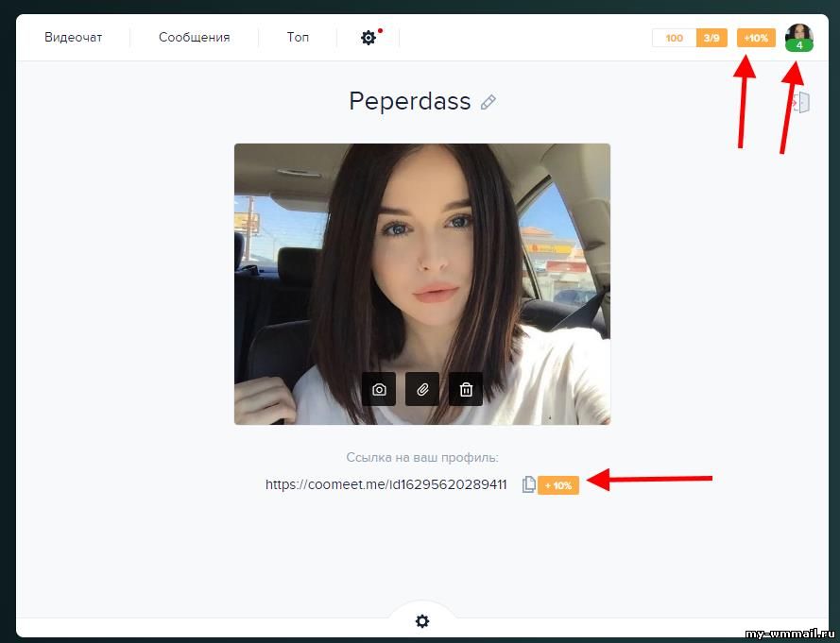Image resolution: width=840 pixels, height=643 pixels.
Task: Copy the profile link with copy icon
Action: click(x=529, y=484)
